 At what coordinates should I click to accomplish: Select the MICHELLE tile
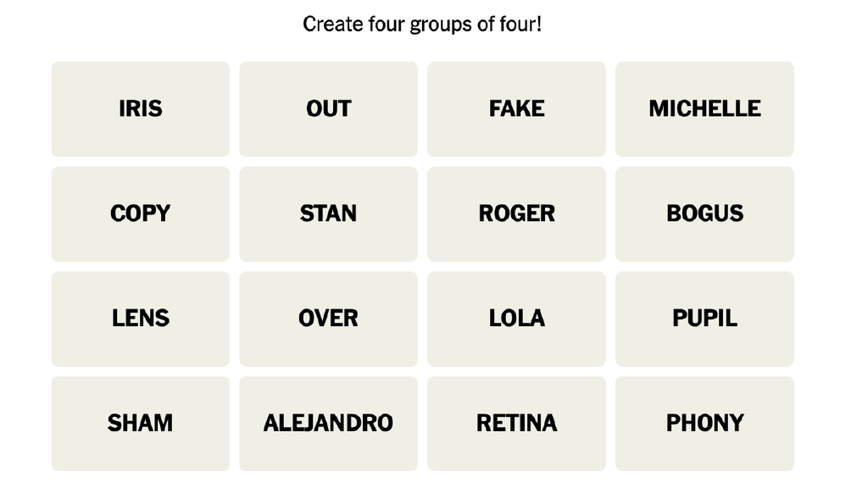(704, 109)
